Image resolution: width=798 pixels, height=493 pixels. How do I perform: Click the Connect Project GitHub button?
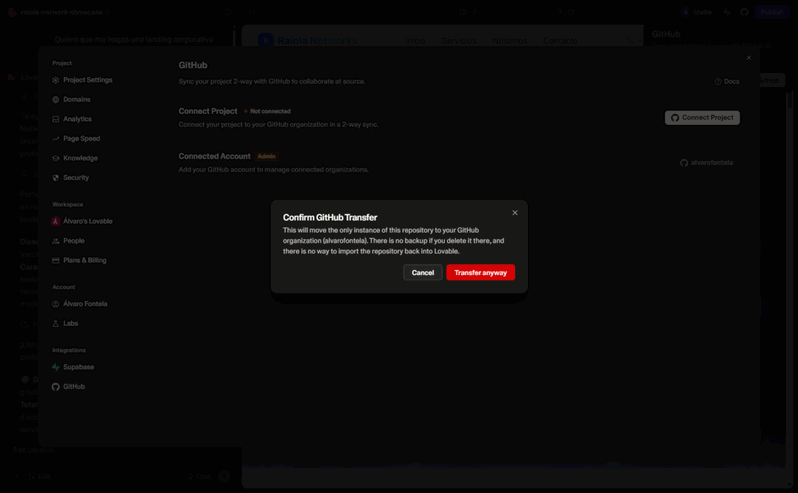[702, 118]
